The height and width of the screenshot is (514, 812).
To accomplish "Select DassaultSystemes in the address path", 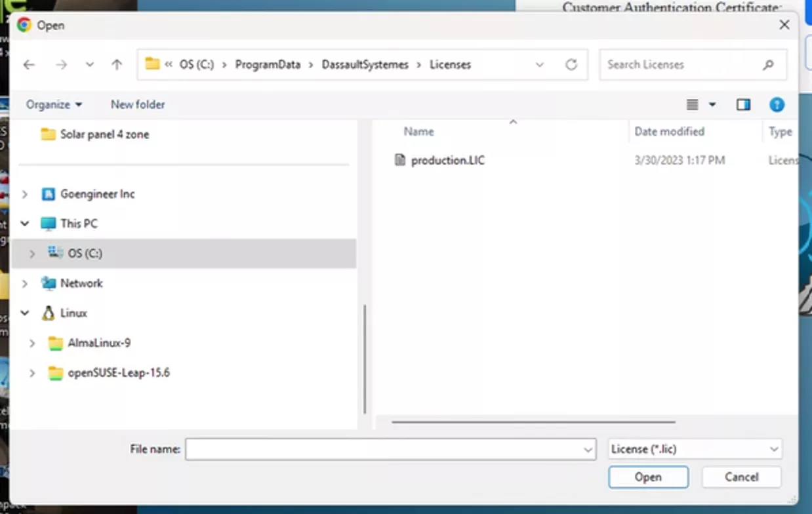I will [365, 65].
